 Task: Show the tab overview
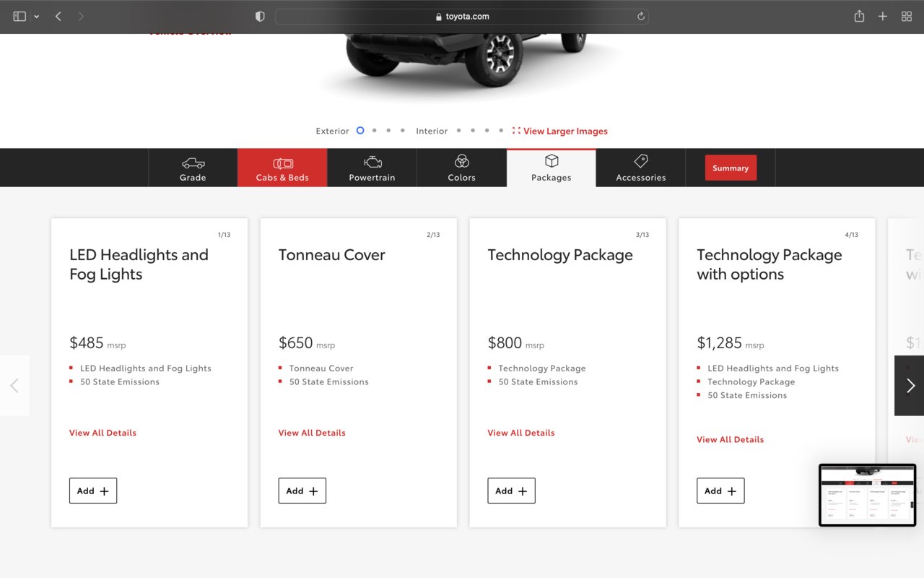click(907, 16)
